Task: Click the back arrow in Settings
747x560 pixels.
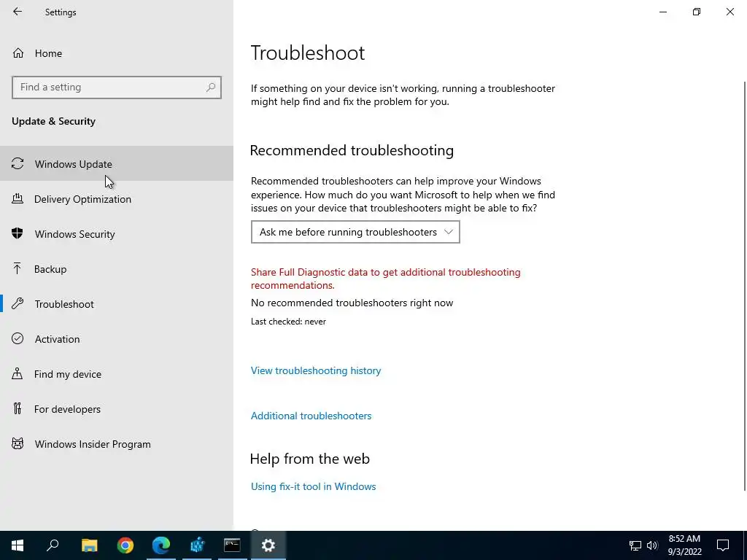Action: pos(18,12)
